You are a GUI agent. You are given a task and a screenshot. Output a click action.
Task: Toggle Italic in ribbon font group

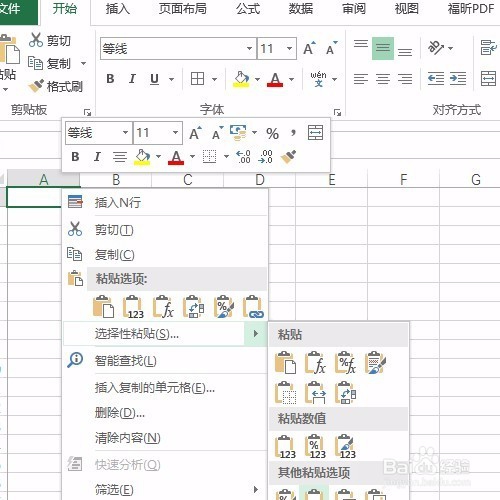coord(132,79)
